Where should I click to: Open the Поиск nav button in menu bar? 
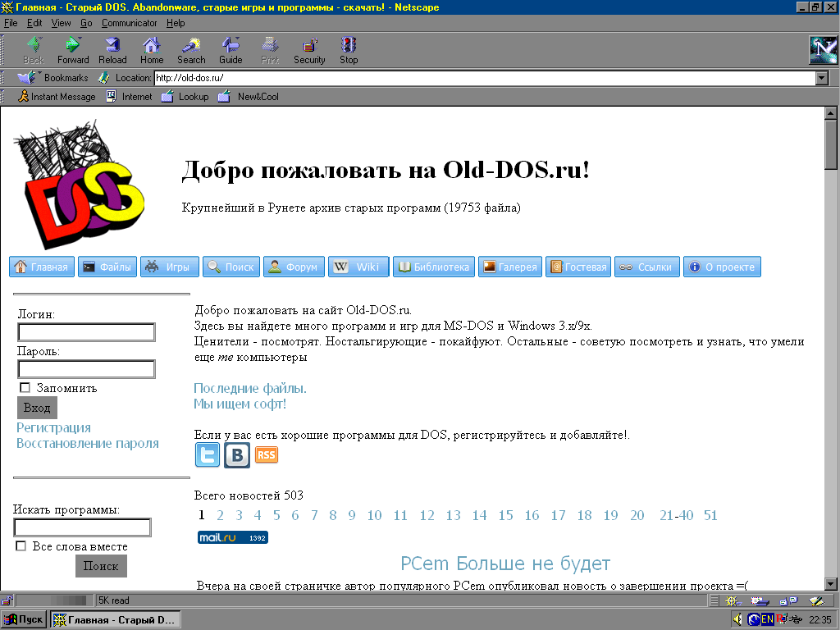coord(231,267)
